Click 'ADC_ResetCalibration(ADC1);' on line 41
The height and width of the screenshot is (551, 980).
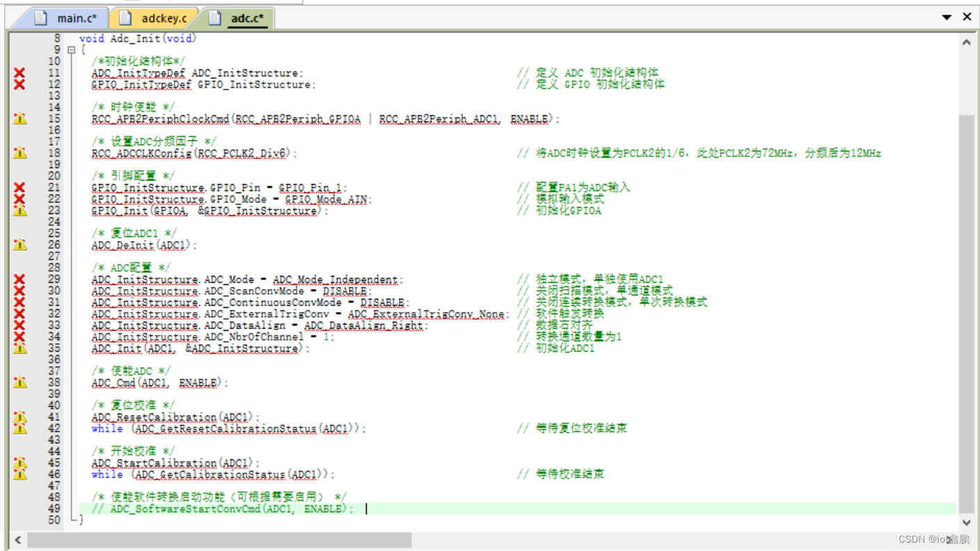pyautogui.click(x=176, y=418)
